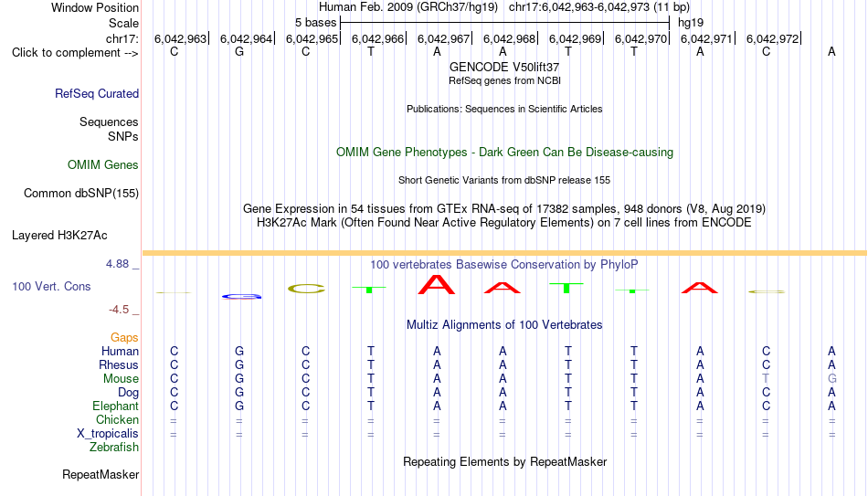Click the 5 bases scale bar
The height and width of the screenshot is (496, 868).
[504, 23]
